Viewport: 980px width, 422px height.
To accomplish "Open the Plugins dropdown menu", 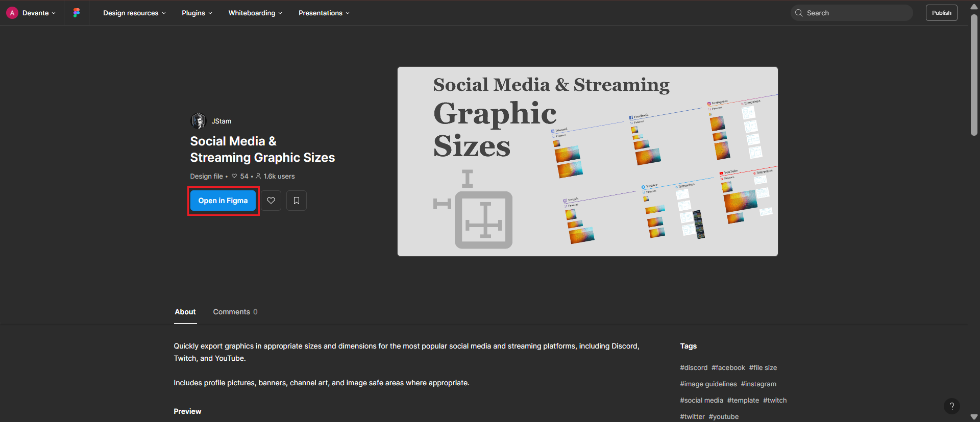I will pos(197,13).
